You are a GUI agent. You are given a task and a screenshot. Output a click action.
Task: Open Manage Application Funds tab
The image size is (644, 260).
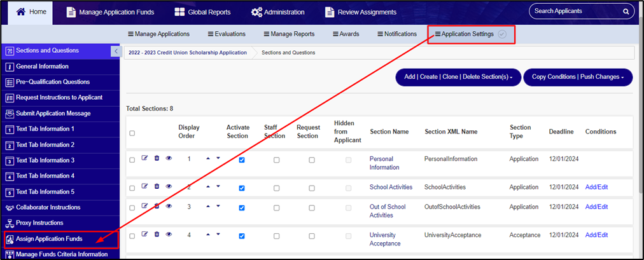111,12
